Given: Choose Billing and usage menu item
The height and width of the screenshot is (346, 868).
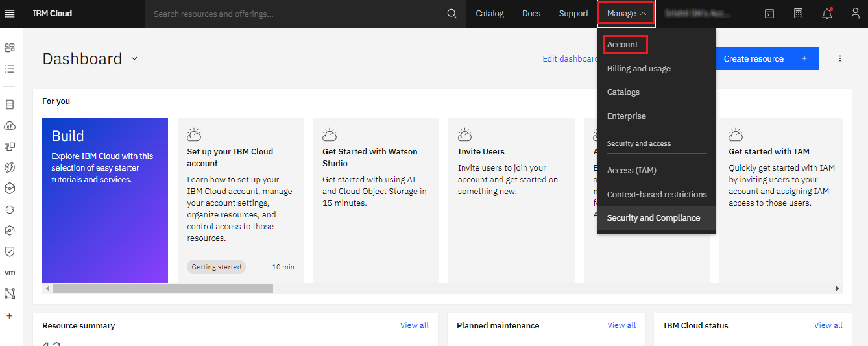Looking at the screenshot, I should 639,69.
